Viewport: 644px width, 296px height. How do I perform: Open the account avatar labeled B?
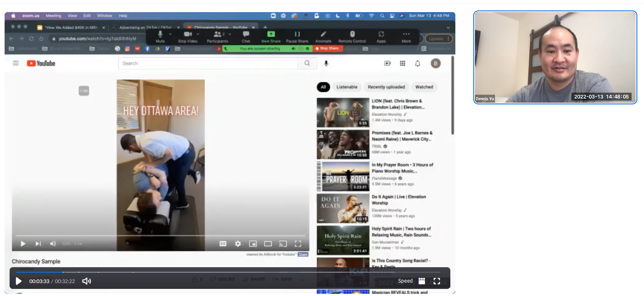(x=436, y=63)
